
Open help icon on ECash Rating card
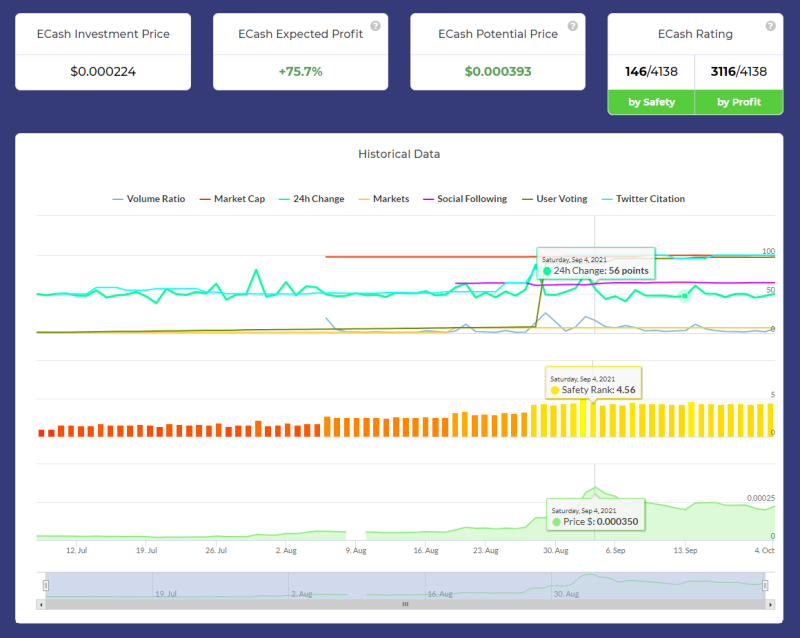tap(770, 26)
